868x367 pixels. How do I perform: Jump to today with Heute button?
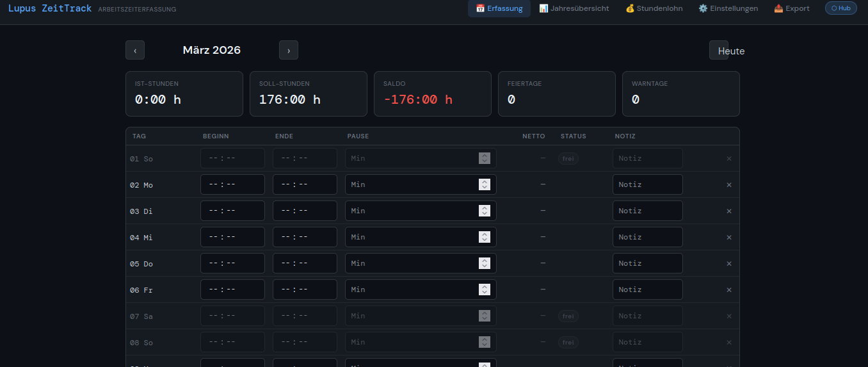pos(727,51)
